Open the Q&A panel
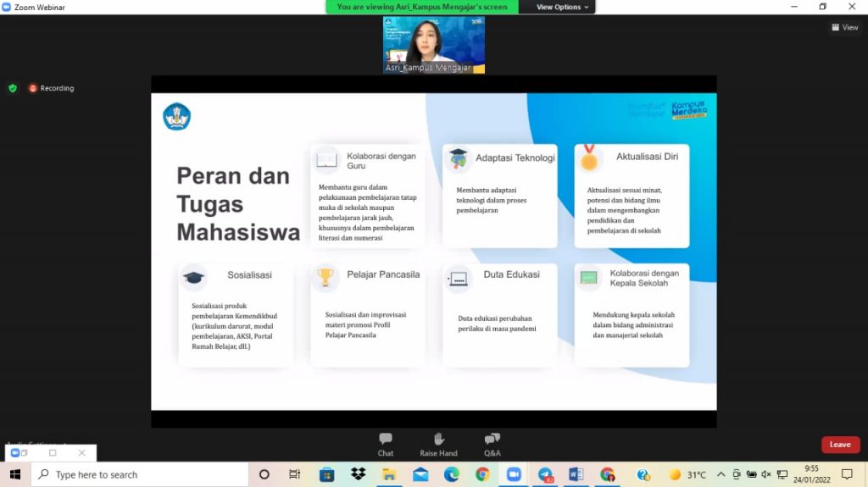This screenshot has height=487, width=868. click(x=492, y=444)
